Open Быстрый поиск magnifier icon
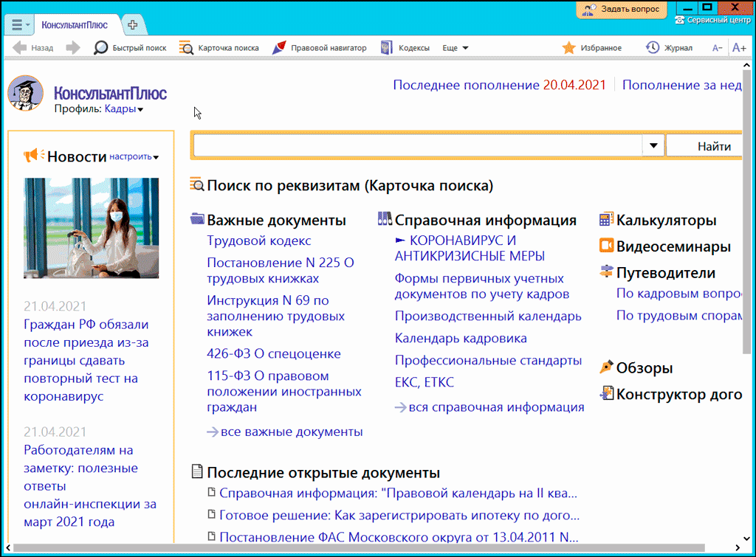The height and width of the screenshot is (557, 756). point(100,48)
